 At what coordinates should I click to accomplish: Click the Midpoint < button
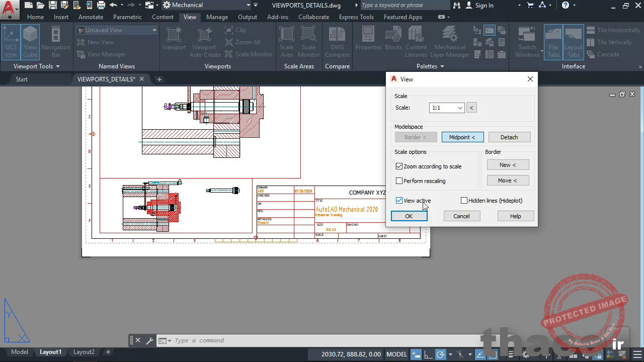(462, 137)
